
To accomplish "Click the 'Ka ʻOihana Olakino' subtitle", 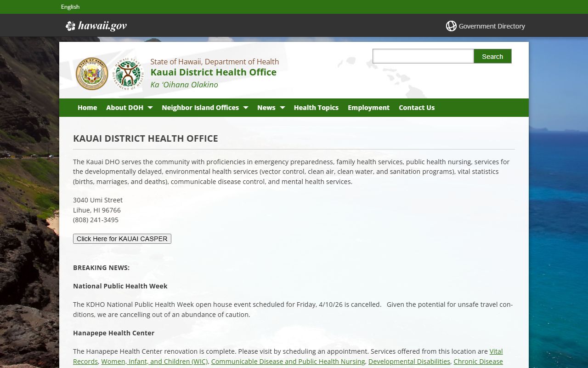I will pos(184,85).
